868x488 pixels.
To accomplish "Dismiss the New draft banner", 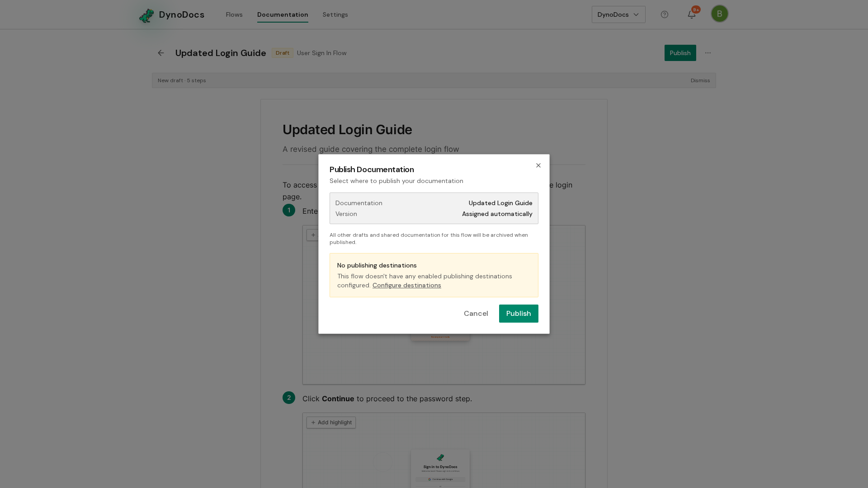I will [700, 80].
